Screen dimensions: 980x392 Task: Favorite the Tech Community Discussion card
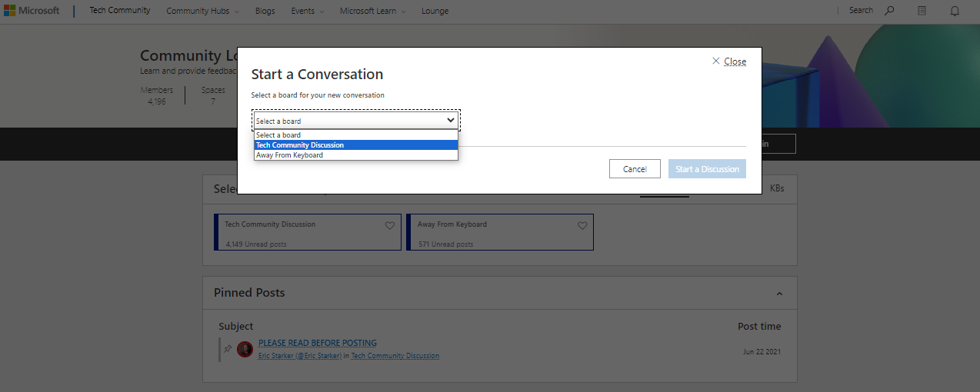(390, 225)
